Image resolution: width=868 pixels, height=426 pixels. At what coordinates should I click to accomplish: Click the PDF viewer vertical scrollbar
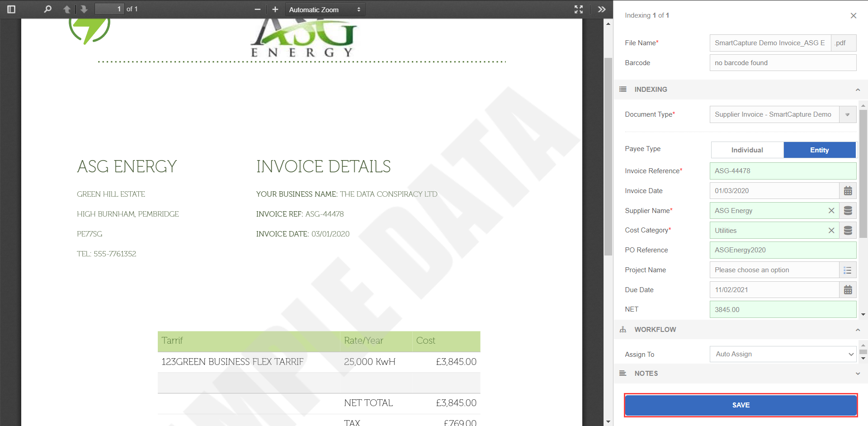click(x=608, y=156)
